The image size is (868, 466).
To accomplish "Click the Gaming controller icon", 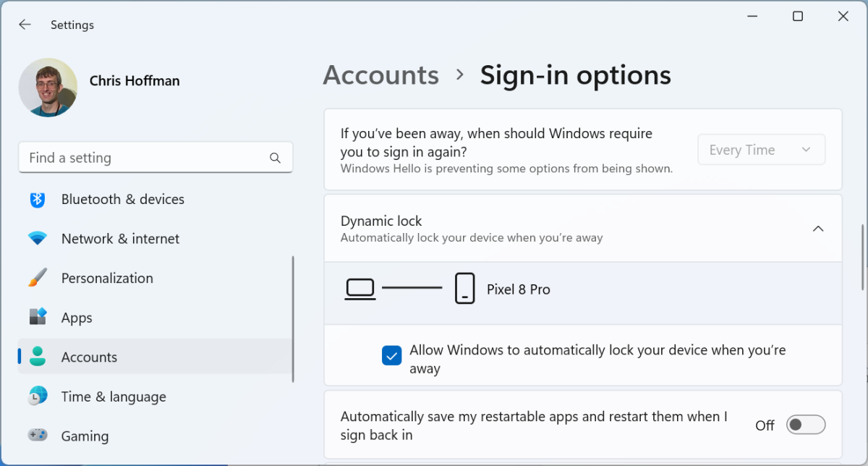I will [38, 436].
